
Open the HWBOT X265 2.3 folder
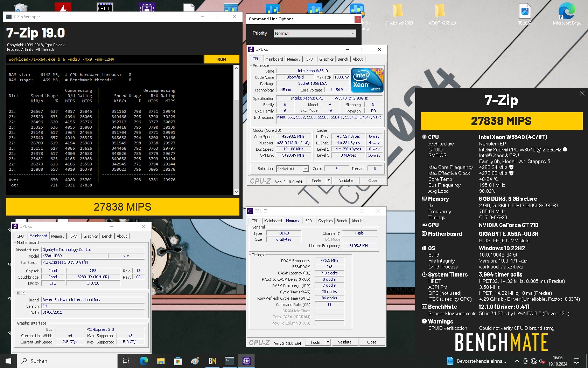click(x=440, y=14)
